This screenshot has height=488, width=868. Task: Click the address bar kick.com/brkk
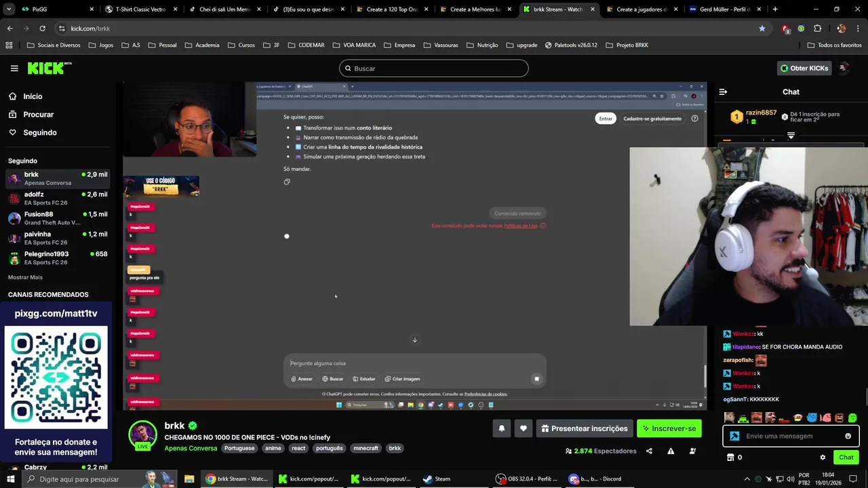point(90,28)
